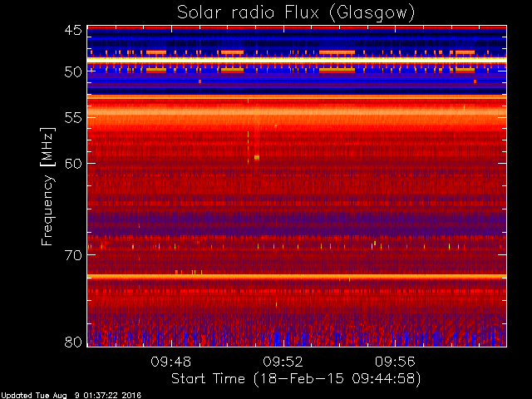Screen dimensions: 532x399
Task: Click the "Updated Tue Aug 9" timestamp text
Action: click(71, 396)
